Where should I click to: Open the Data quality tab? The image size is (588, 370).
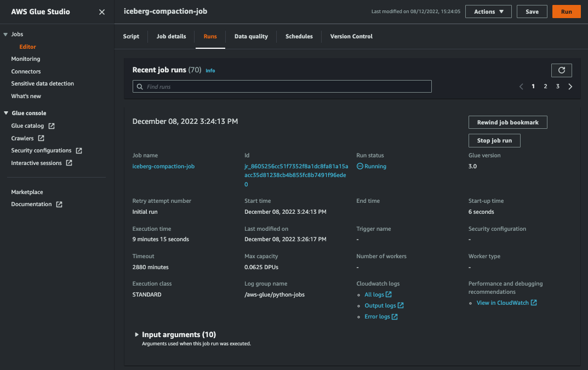(251, 36)
